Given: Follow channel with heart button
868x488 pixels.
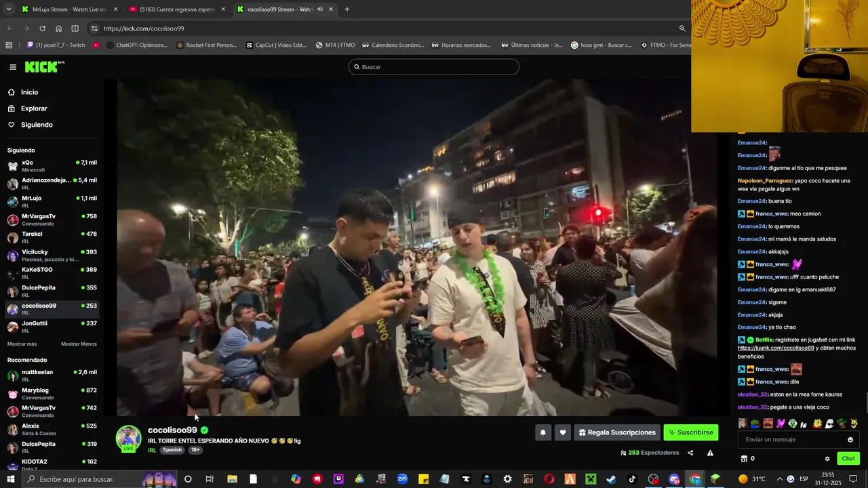Looking at the screenshot, I should (563, 432).
